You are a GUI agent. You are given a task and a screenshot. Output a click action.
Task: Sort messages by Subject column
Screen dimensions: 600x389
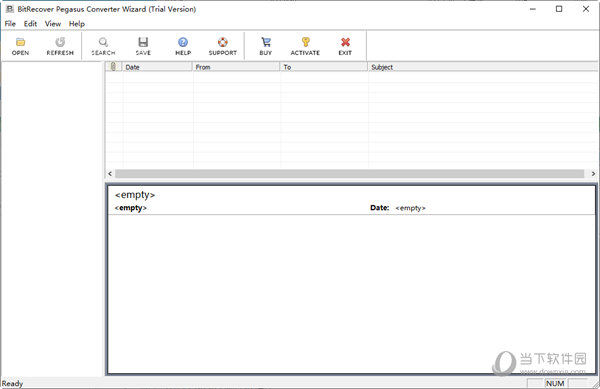(x=483, y=67)
